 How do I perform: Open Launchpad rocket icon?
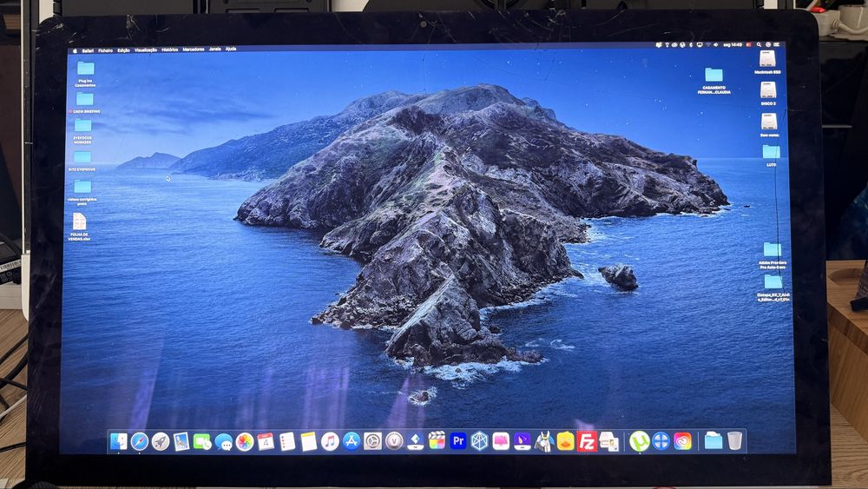(x=160, y=441)
